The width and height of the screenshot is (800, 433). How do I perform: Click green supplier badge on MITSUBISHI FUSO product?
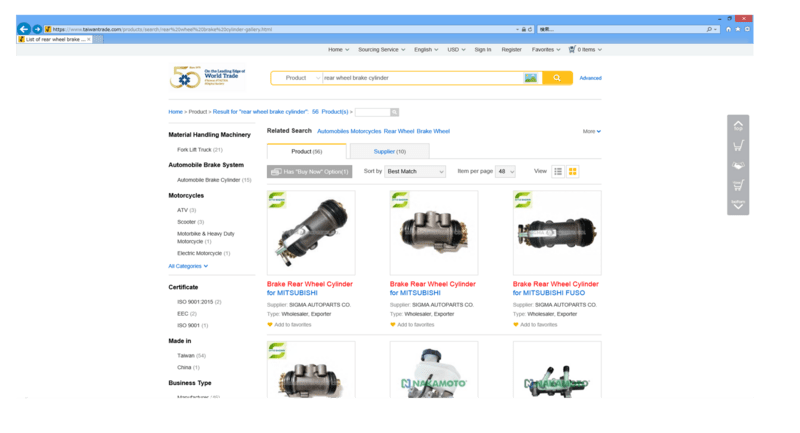[522, 199]
